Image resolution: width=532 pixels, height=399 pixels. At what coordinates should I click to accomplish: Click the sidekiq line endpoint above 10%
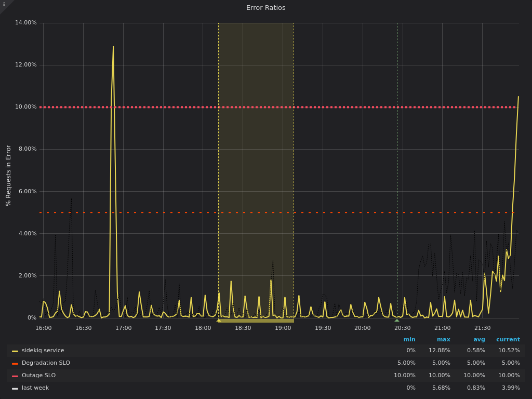(518, 97)
